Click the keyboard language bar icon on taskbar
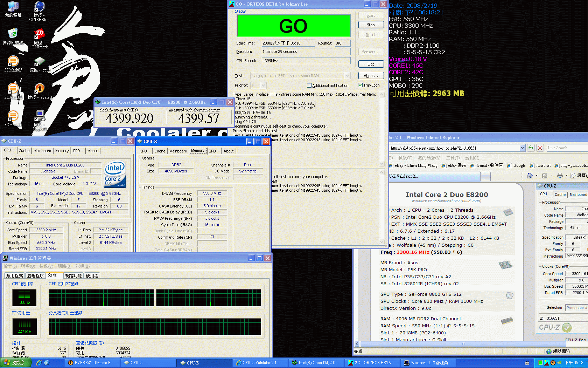 click(527, 363)
